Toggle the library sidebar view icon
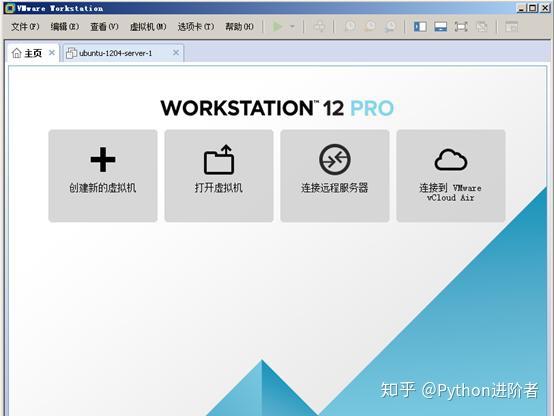 coord(420,27)
